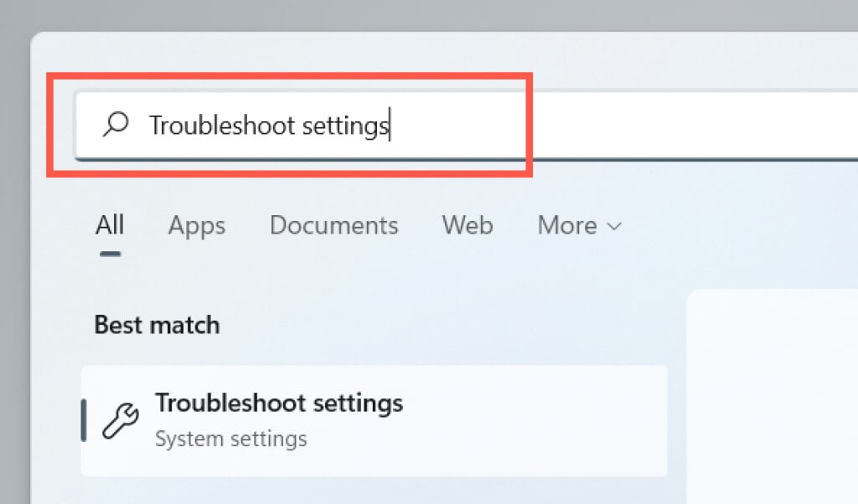858x504 pixels.
Task: Click blank panel area right of More
Action: [737, 225]
